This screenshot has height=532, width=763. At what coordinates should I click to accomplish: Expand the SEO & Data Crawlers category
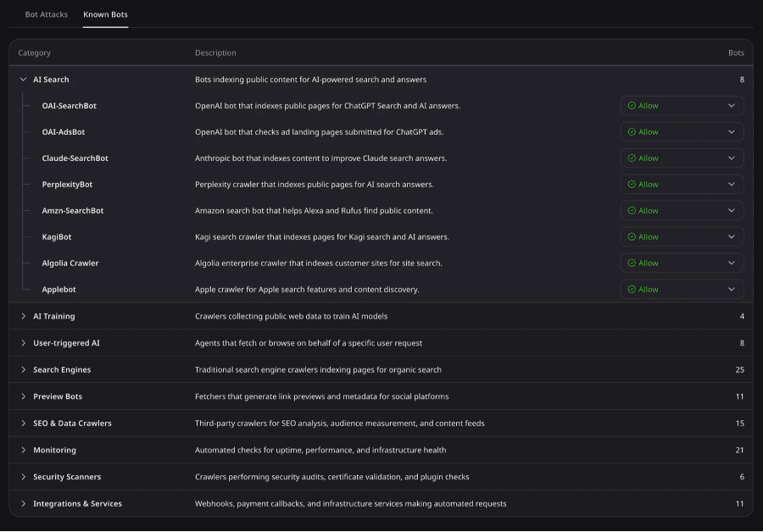23,423
